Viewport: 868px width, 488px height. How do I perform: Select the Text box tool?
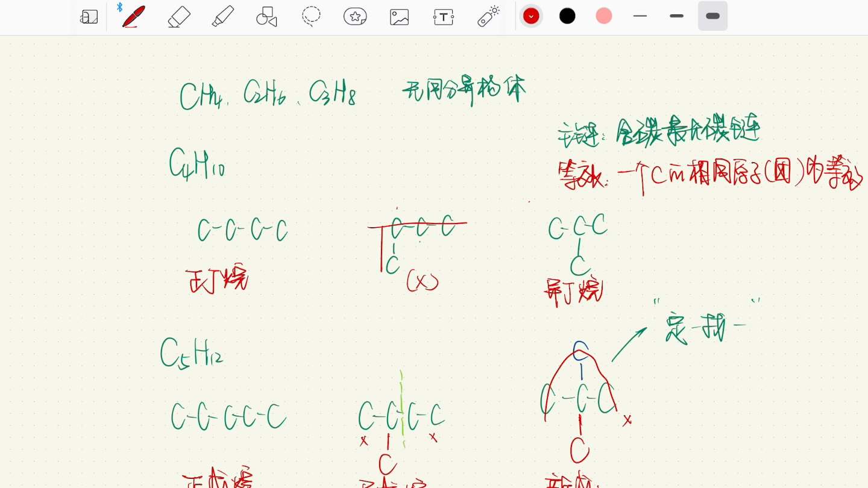pos(444,17)
